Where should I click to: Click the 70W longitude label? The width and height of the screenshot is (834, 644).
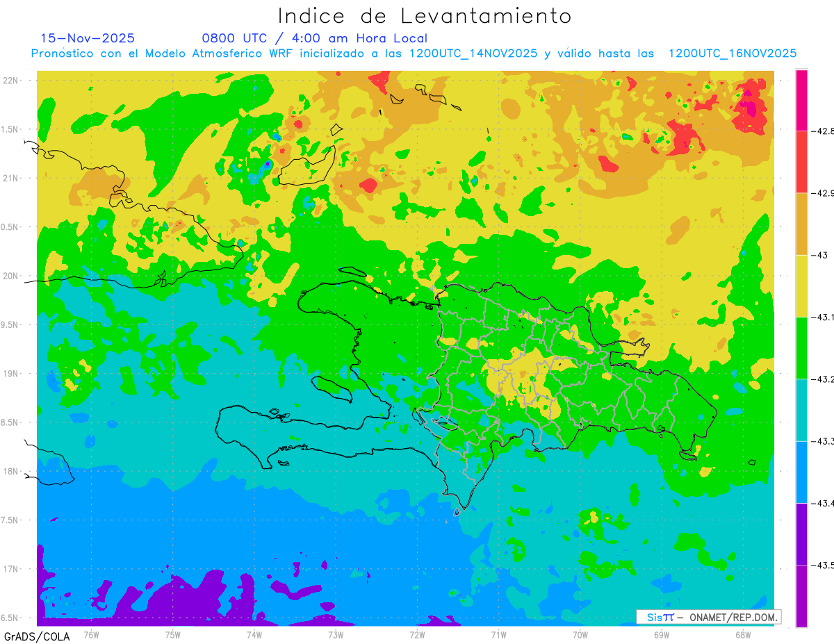[x=580, y=634]
